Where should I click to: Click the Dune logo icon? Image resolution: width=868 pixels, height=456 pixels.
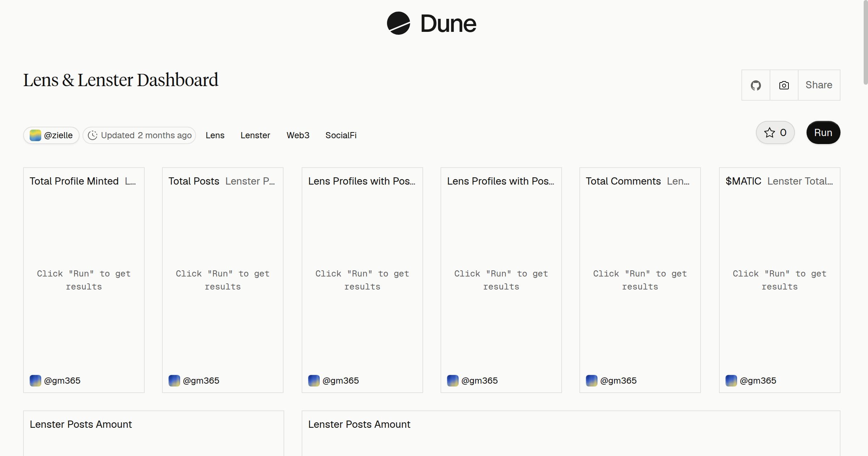(x=398, y=24)
